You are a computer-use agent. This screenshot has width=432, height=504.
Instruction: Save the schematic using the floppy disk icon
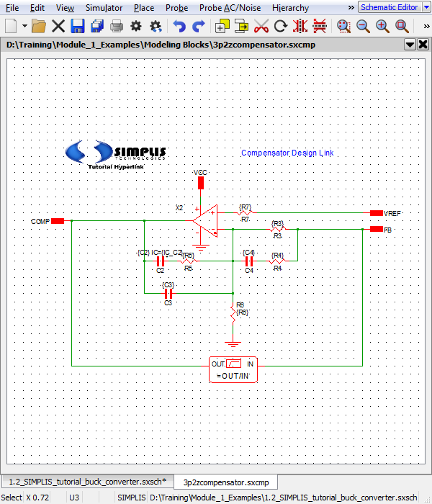[78, 26]
